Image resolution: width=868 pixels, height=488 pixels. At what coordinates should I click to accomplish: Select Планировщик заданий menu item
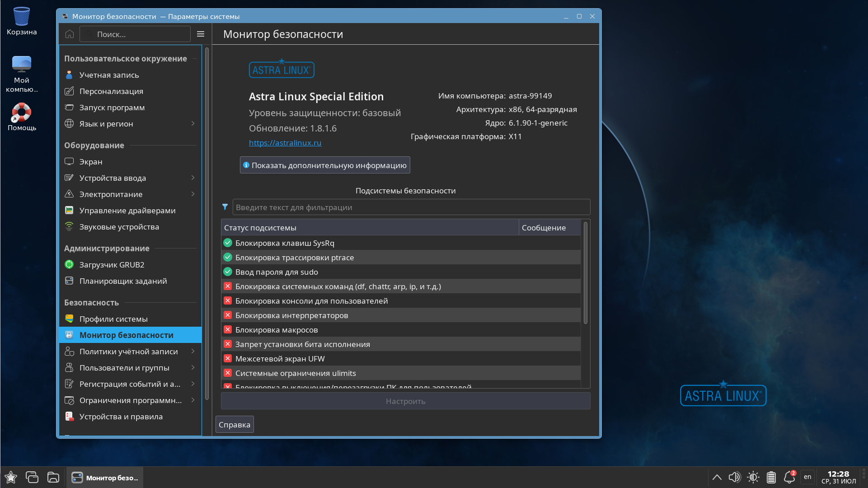[123, 281]
